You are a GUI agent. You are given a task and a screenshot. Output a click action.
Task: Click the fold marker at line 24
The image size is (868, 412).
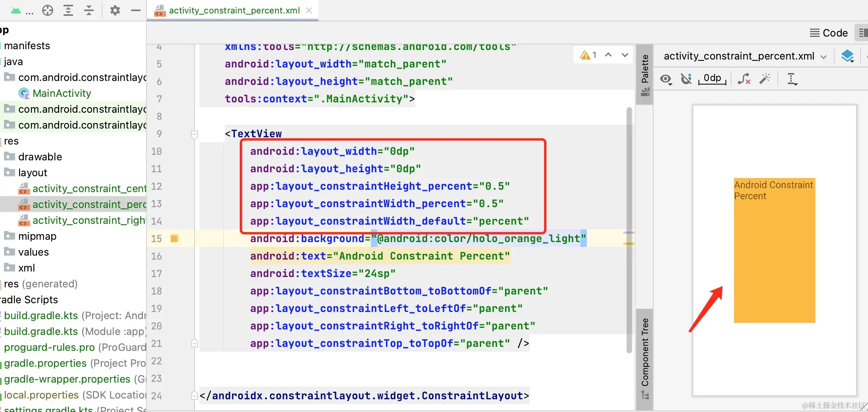pos(195,395)
